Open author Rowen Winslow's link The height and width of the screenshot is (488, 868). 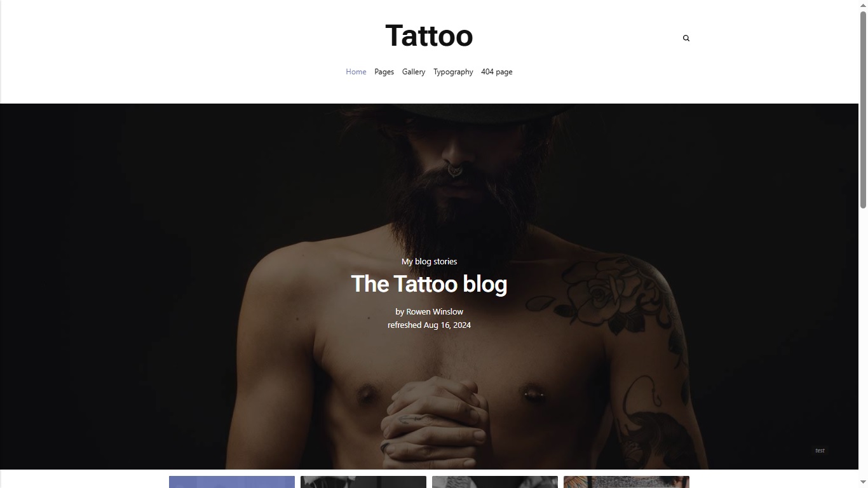tap(435, 311)
